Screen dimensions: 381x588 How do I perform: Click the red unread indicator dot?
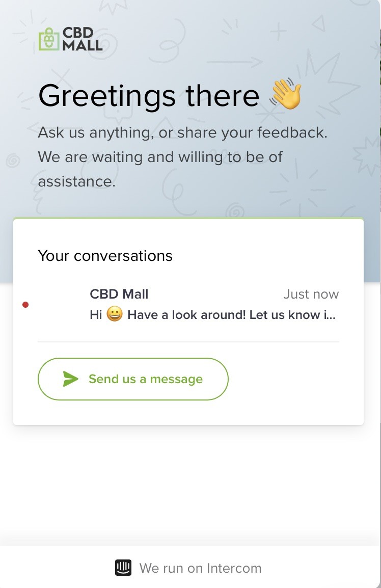pyautogui.click(x=25, y=305)
